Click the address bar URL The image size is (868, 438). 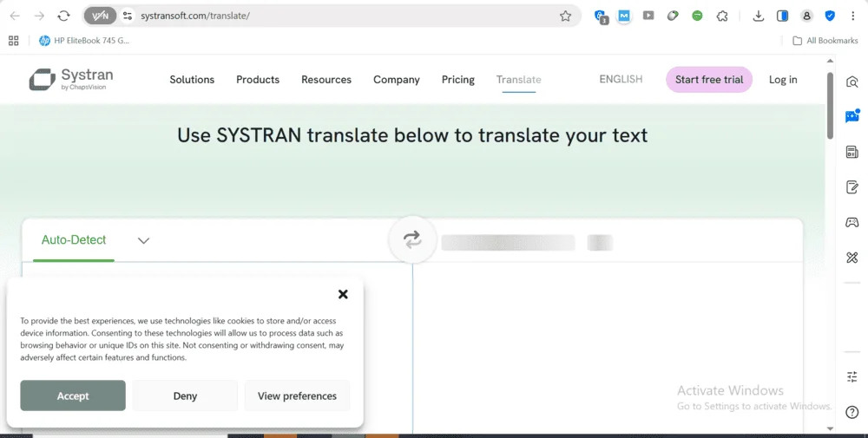coord(194,16)
